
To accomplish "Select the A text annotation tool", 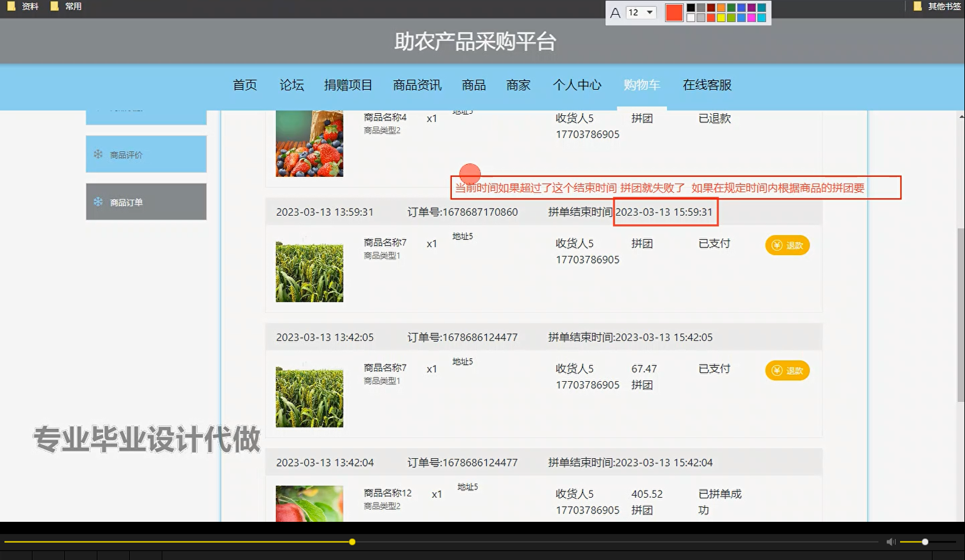I will (x=615, y=12).
